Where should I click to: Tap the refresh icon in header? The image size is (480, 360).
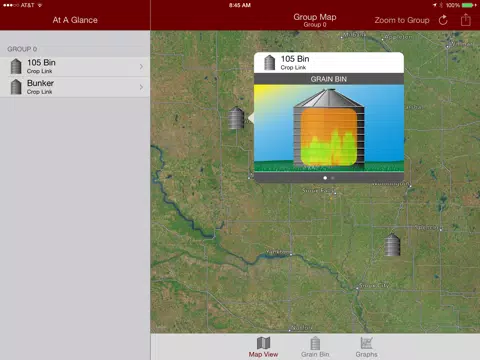point(443,20)
